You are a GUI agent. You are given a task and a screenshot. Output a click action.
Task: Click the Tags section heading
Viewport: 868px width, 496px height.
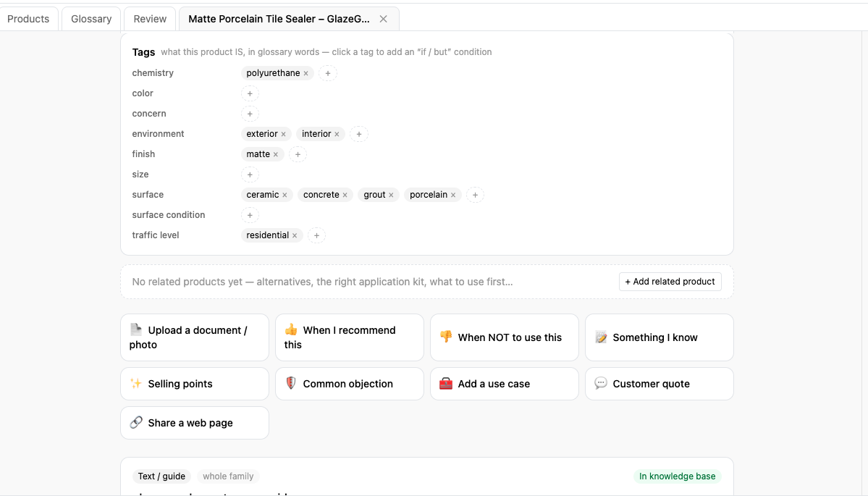tap(143, 52)
